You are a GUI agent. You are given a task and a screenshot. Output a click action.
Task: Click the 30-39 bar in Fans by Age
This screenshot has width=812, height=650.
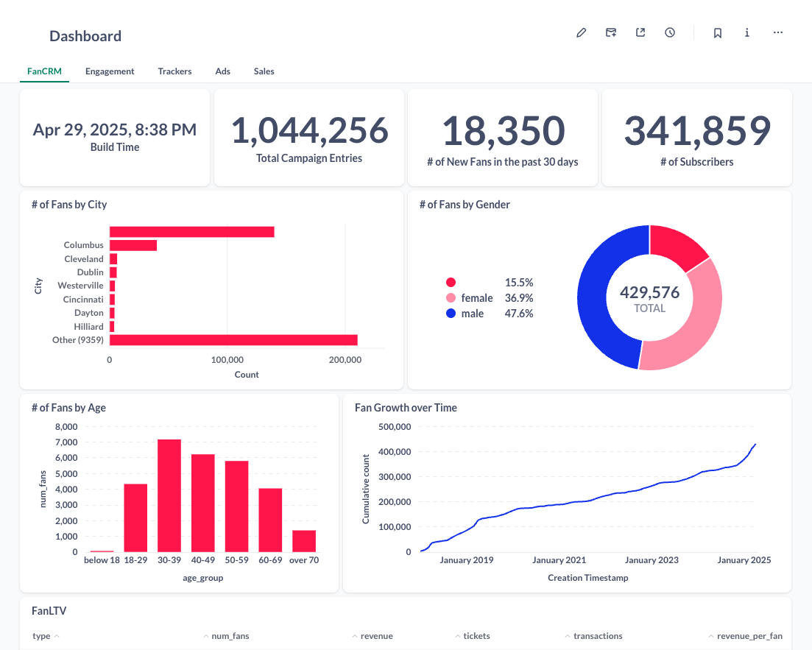(x=169, y=495)
